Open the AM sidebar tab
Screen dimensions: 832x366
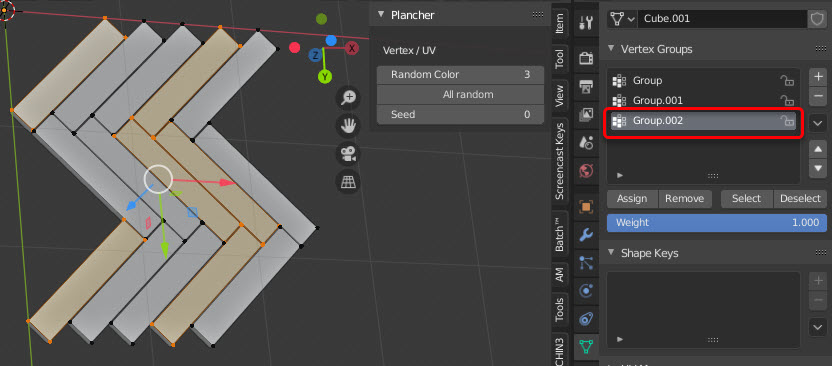pyautogui.click(x=559, y=275)
